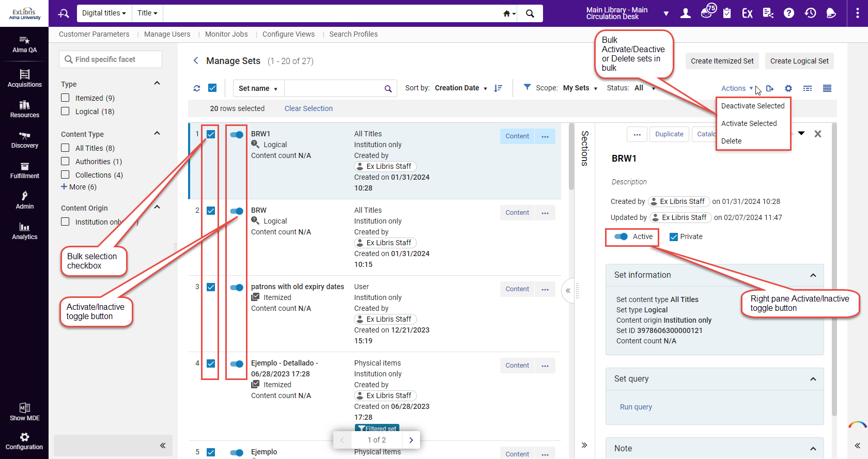
Task: Toggle Active switch in BRW1 details pane
Action: tap(621, 236)
